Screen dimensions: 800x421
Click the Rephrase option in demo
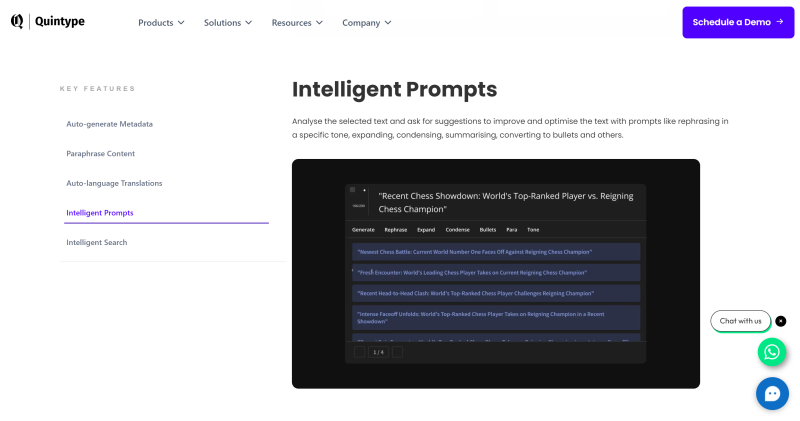point(396,230)
